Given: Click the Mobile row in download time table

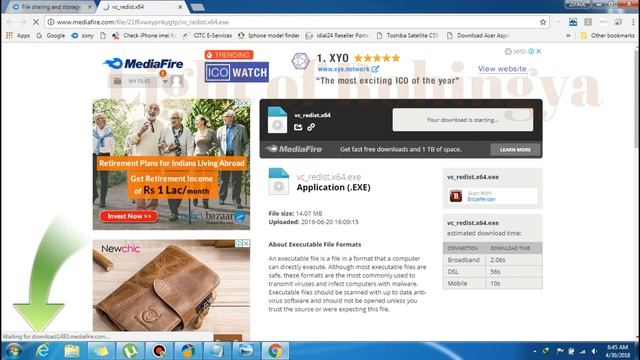Looking at the screenshot, I should [x=493, y=283].
